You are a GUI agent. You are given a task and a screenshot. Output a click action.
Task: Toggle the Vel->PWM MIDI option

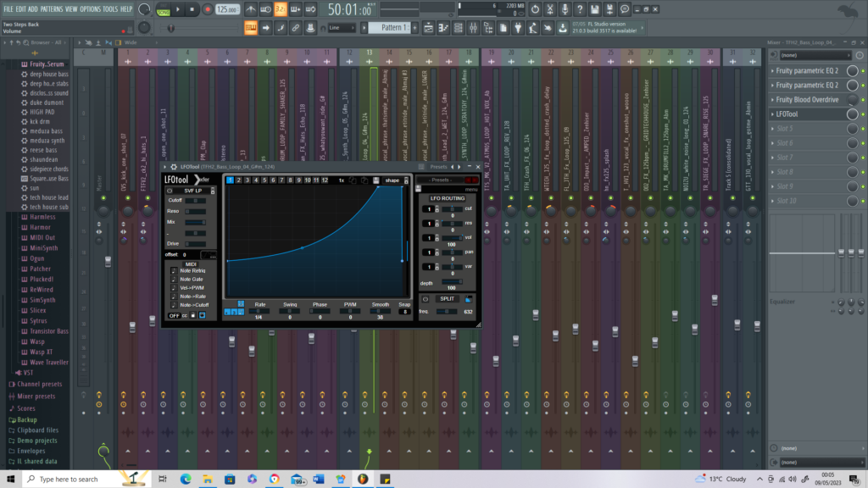tap(174, 288)
